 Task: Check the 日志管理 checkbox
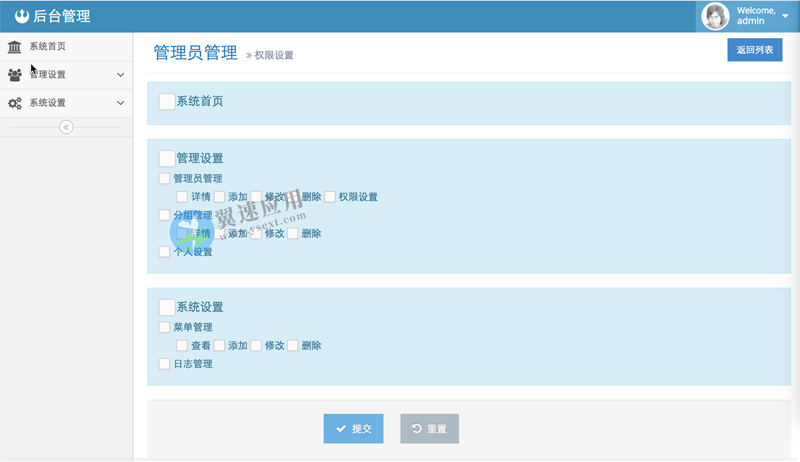tap(164, 364)
